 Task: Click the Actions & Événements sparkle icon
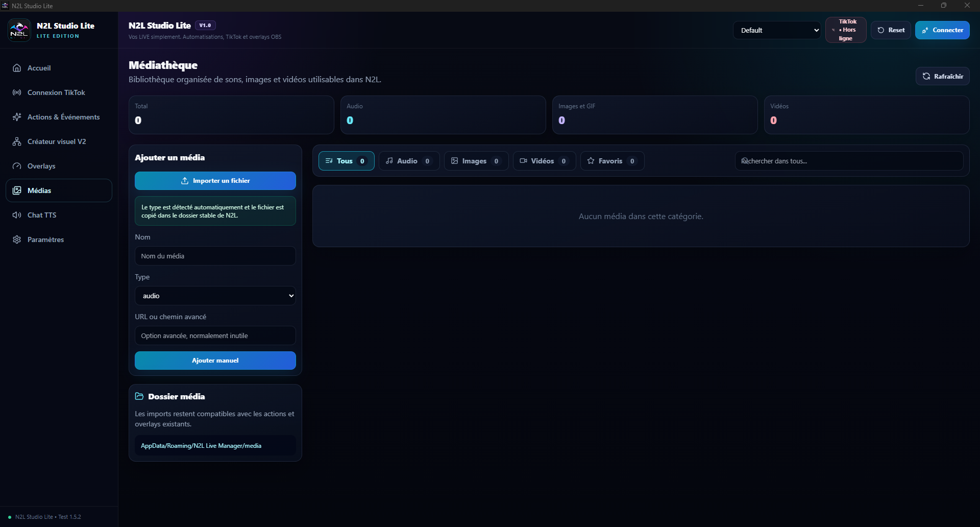17,117
